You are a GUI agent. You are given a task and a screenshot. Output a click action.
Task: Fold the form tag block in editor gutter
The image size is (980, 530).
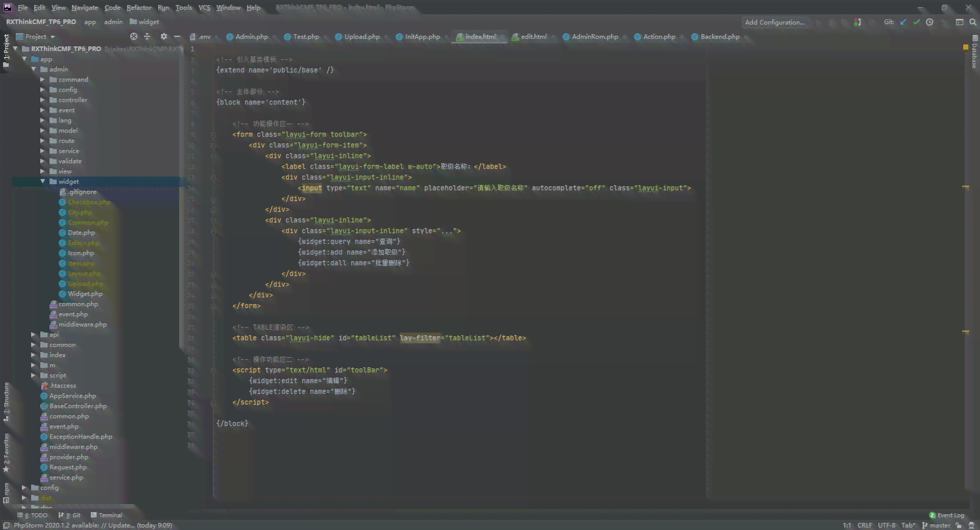(213, 135)
